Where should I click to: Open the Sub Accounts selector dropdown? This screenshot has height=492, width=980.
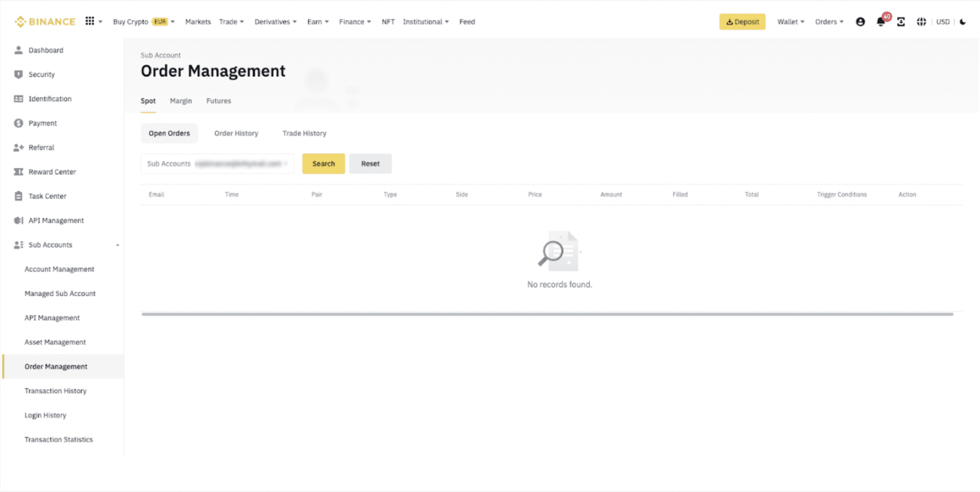pos(217,164)
